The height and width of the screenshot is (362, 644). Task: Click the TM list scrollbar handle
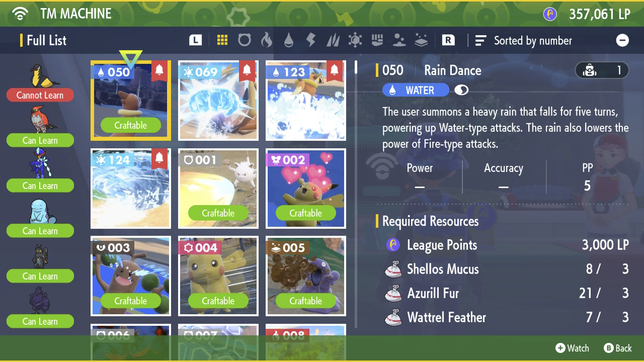(356, 67)
